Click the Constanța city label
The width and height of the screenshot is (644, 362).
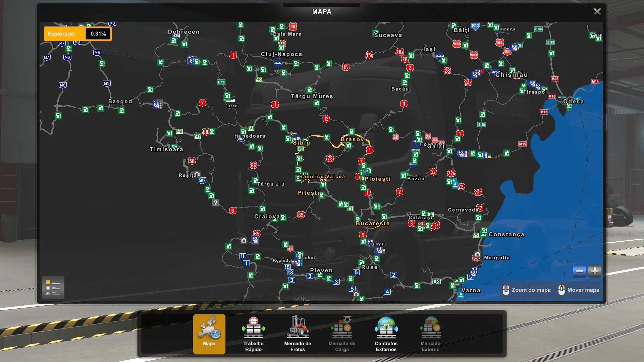[x=506, y=234]
